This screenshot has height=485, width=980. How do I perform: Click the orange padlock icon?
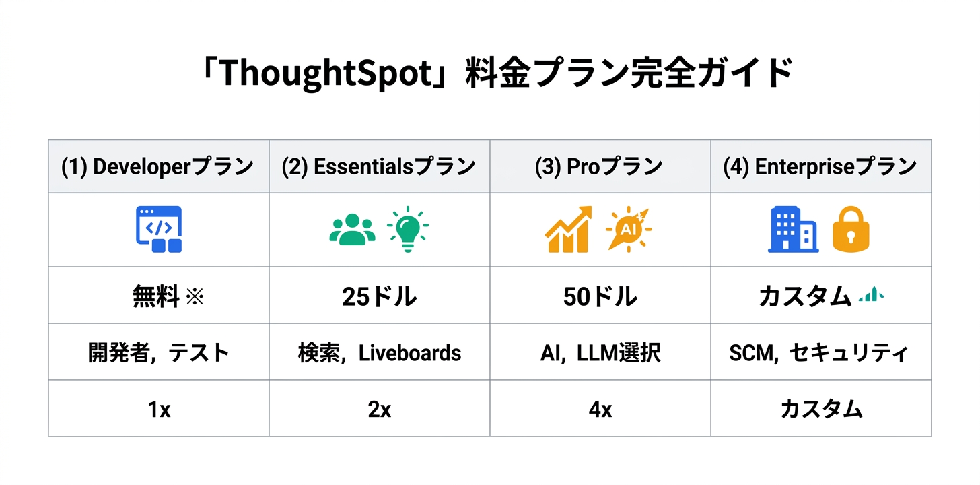[x=851, y=229]
